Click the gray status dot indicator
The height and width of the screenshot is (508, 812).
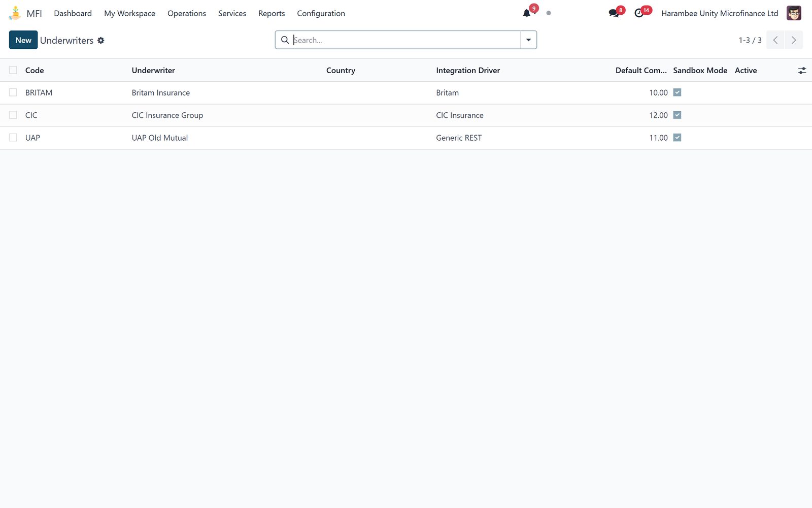coord(549,13)
